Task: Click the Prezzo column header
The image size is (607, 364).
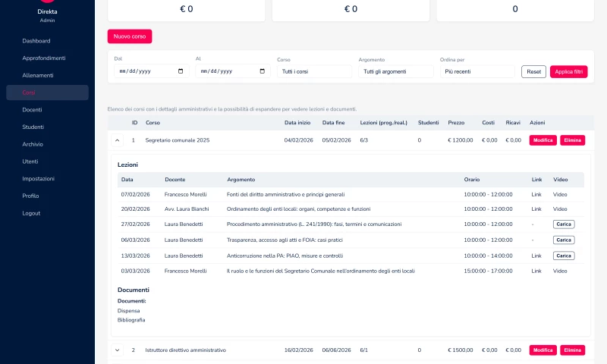Action: (456, 123)
